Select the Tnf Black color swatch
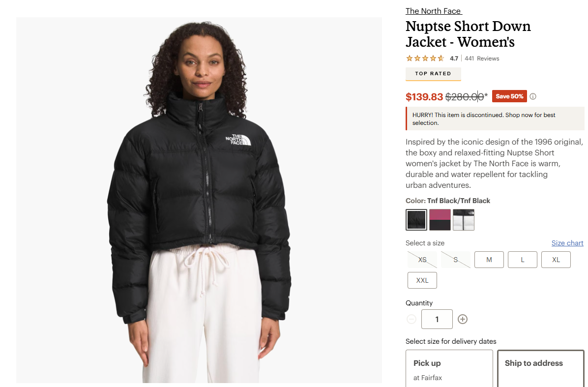Viewport: 588px width, 387px height. [x=416, y=220]
